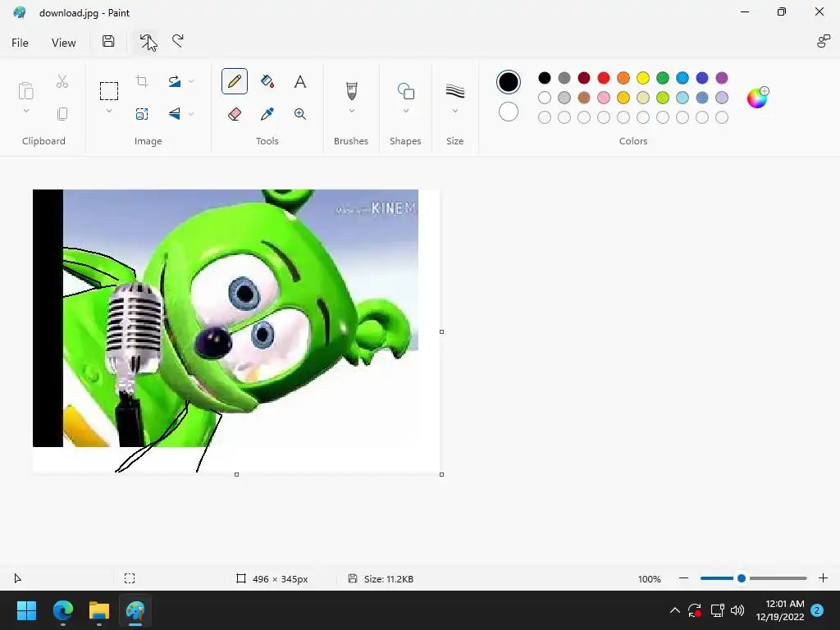Screen dimensions: 840x630
Task: Select the Text tool
Action: pos(300,81)
